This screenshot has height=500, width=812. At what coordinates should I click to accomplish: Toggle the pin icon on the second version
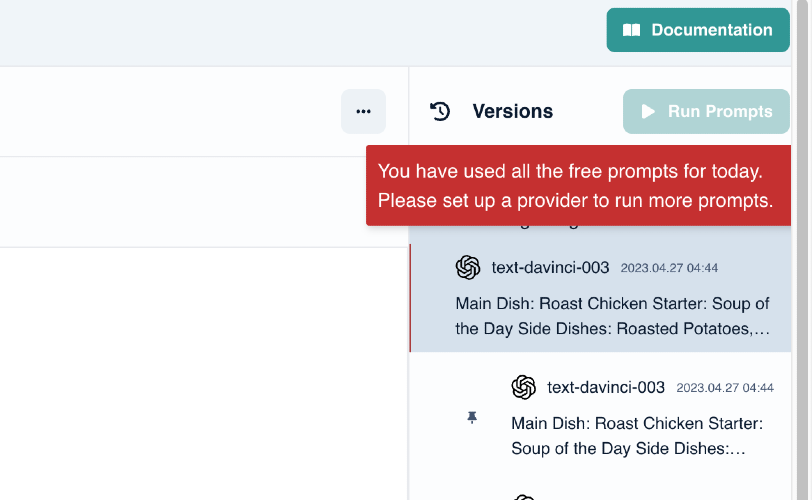pos(472,417)
